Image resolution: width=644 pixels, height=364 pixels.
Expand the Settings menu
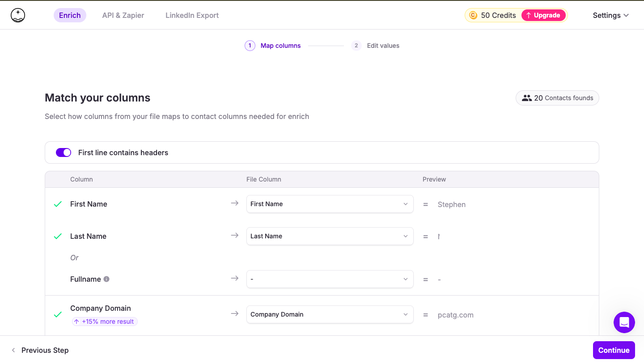click(610, 15)
